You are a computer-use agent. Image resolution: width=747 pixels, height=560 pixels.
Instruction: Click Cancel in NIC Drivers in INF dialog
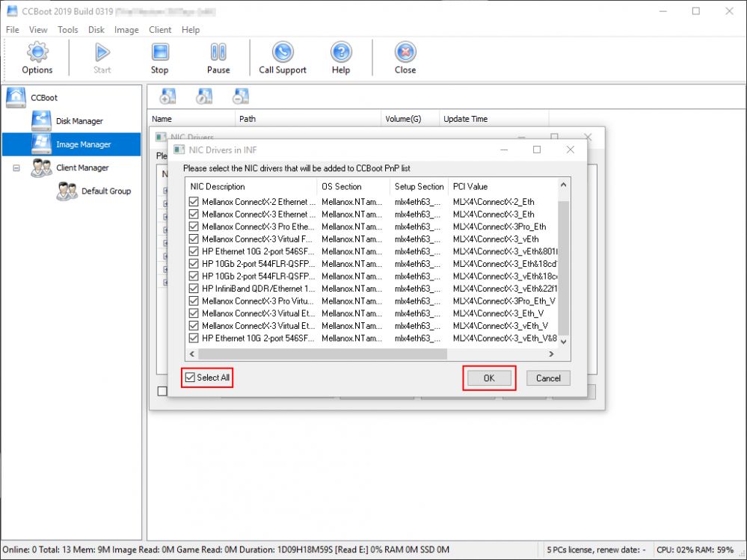(548, 378)
